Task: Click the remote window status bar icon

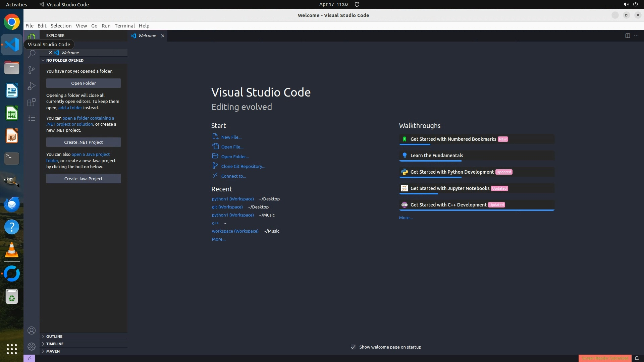Action: pos(29,358)
